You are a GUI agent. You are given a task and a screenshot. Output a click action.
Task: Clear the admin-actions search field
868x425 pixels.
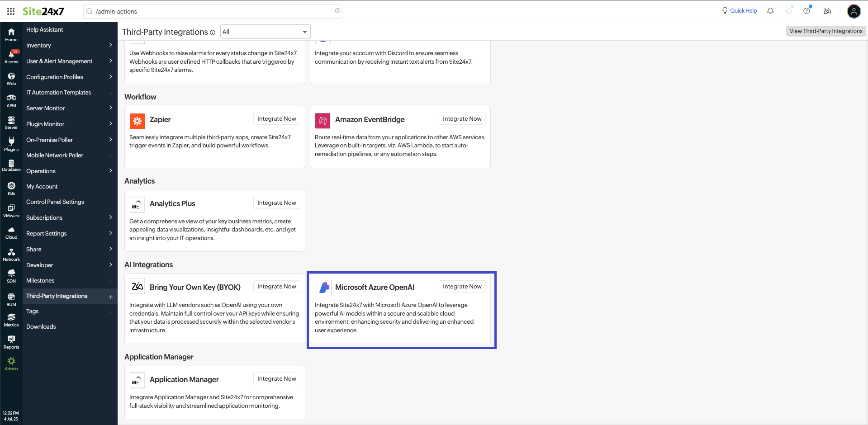[x=337, y=11]
